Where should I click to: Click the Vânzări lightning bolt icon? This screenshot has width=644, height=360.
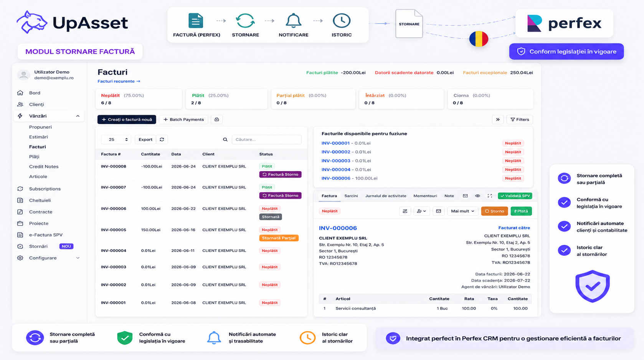[20, 116]
